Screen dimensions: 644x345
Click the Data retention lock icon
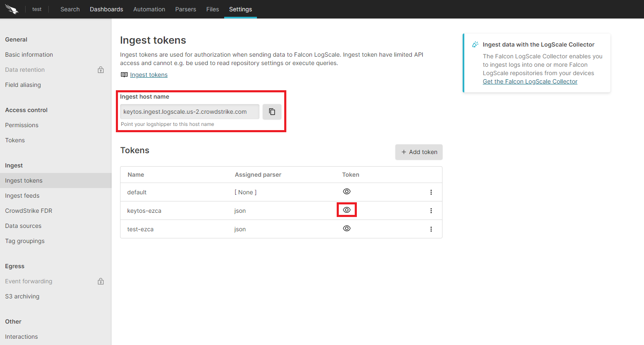(x=101, y=70)
